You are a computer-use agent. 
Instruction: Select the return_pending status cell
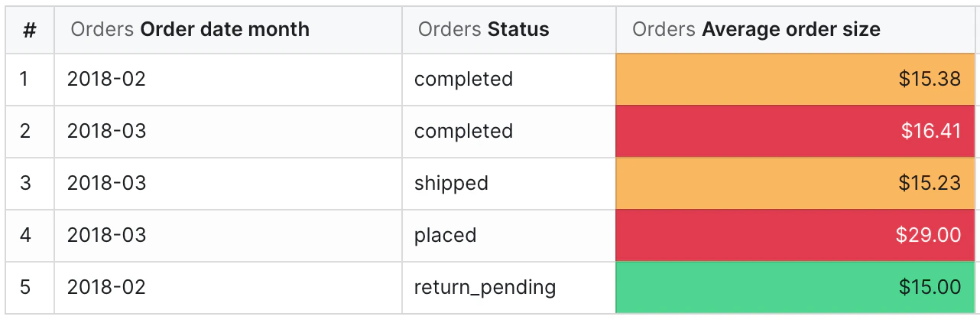click(509, 288)
